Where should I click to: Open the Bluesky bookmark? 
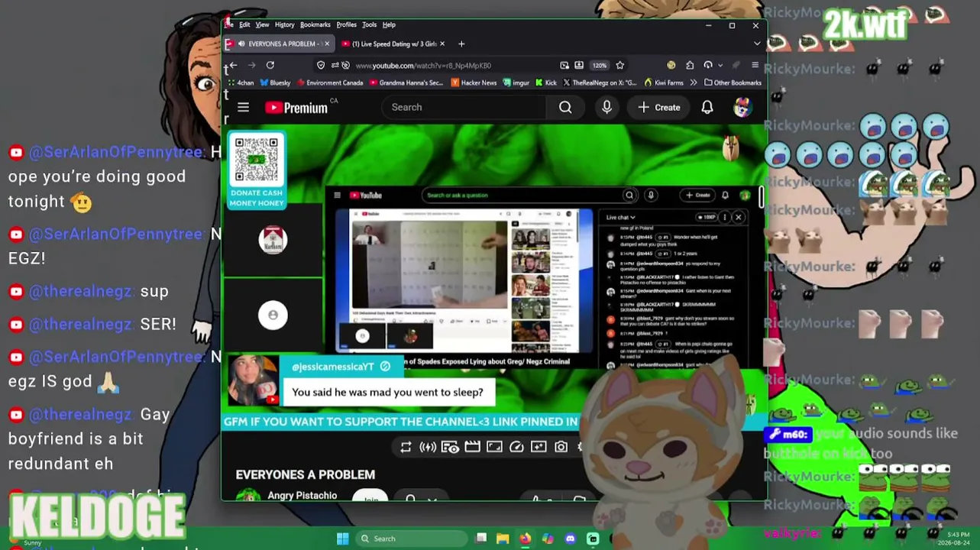[275, 82]
